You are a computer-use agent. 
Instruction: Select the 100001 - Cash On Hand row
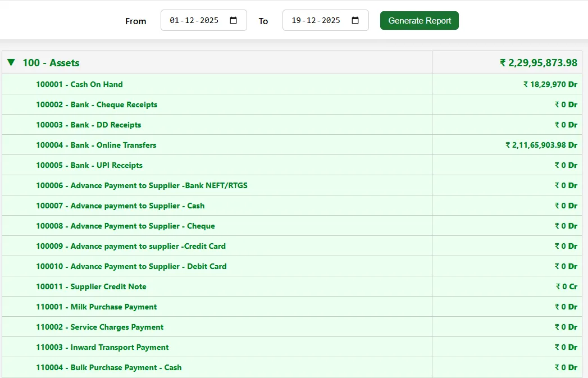click(291, 84)
